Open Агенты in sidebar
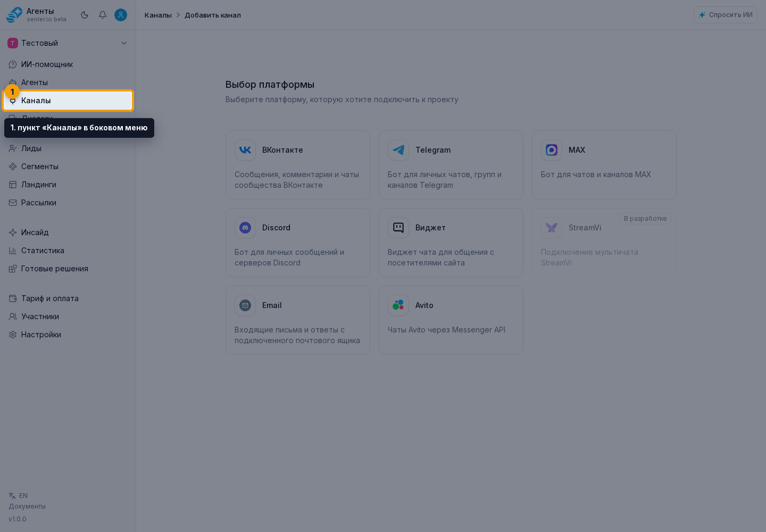The height and width of the screenshot is (532, 766). point(68,82)
